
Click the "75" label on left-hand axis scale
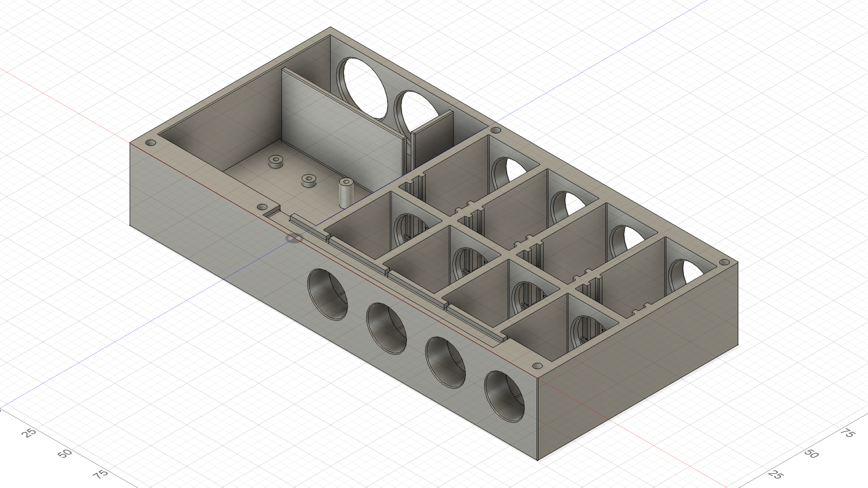pyautogui.click(x=100, y=474)
